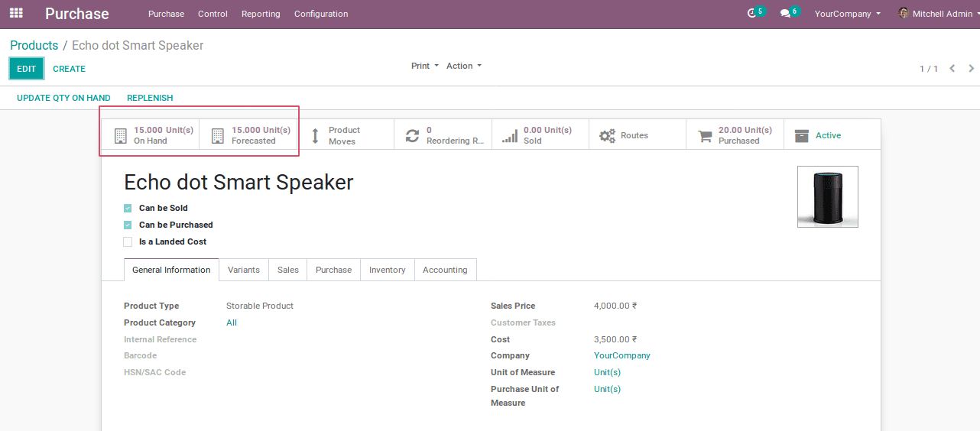The height and width of the screenshot is (431, 980).
Task: Click the Active status label
Action: pyautogui.click(x=828, y=135)
